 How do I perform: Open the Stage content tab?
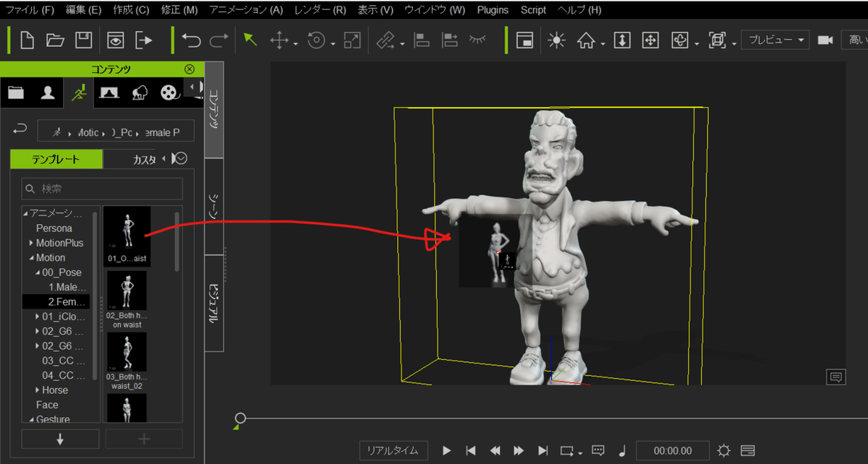pos(109,93)
